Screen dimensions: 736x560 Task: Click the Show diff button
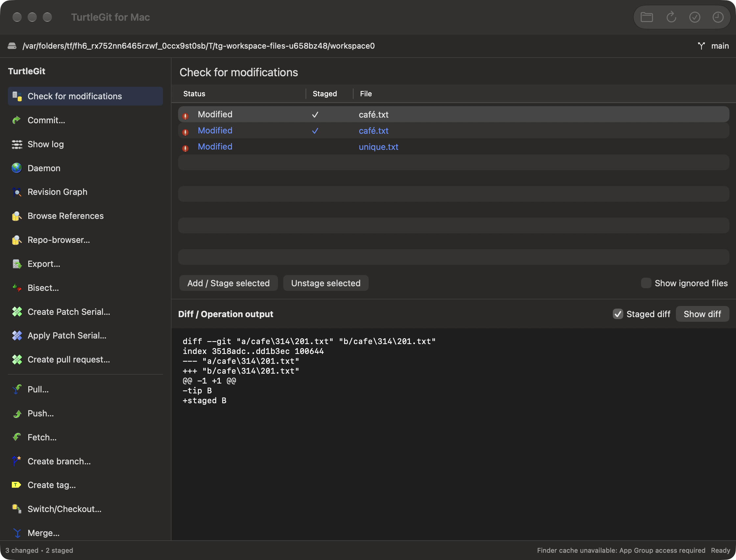[702, 314]
